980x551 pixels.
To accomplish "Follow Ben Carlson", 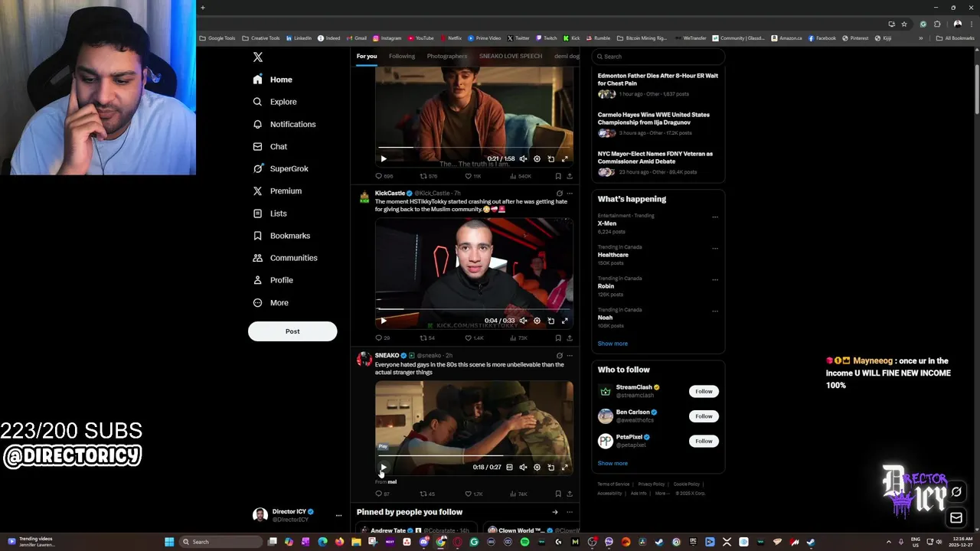I will pos(704,416).
